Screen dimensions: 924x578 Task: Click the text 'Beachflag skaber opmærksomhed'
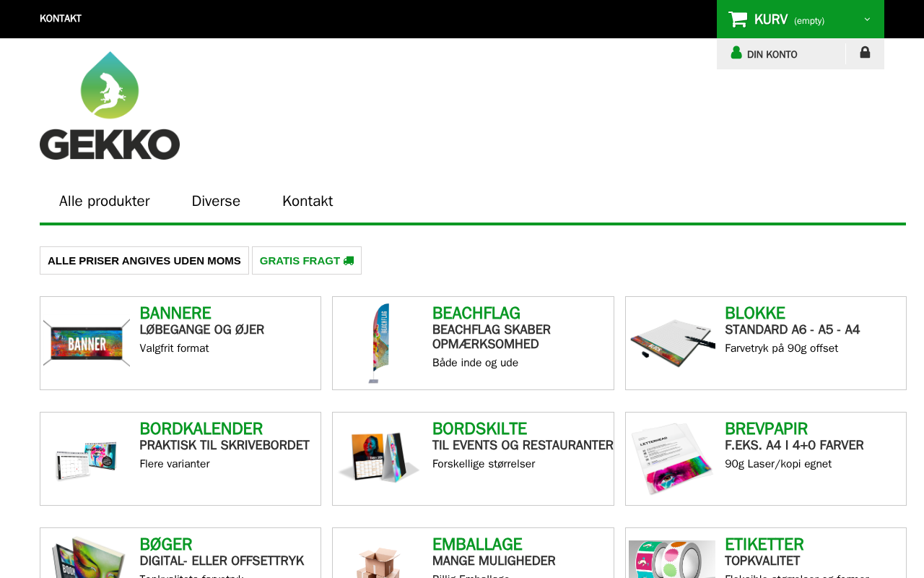pyautogui.click(x=492, y=337)
